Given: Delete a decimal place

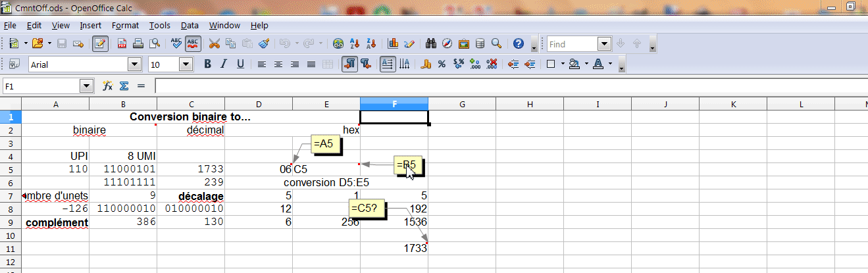Looking at the screenshot, I should [x=492, y=64].
